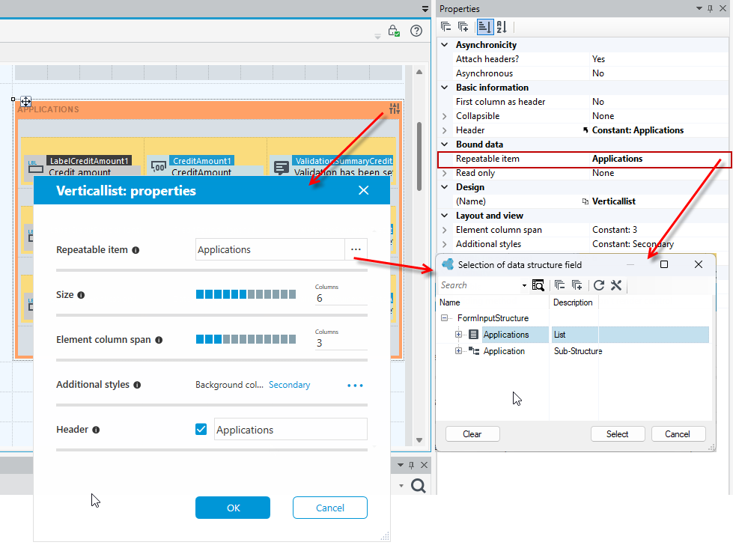Expand all categories in Properties panel toolbar

click(x=463, y=27)
